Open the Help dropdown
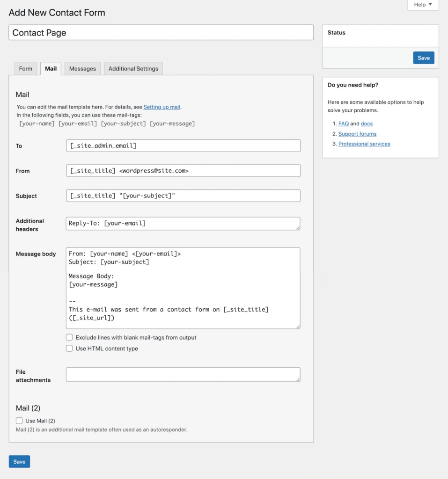 [423, 5]
